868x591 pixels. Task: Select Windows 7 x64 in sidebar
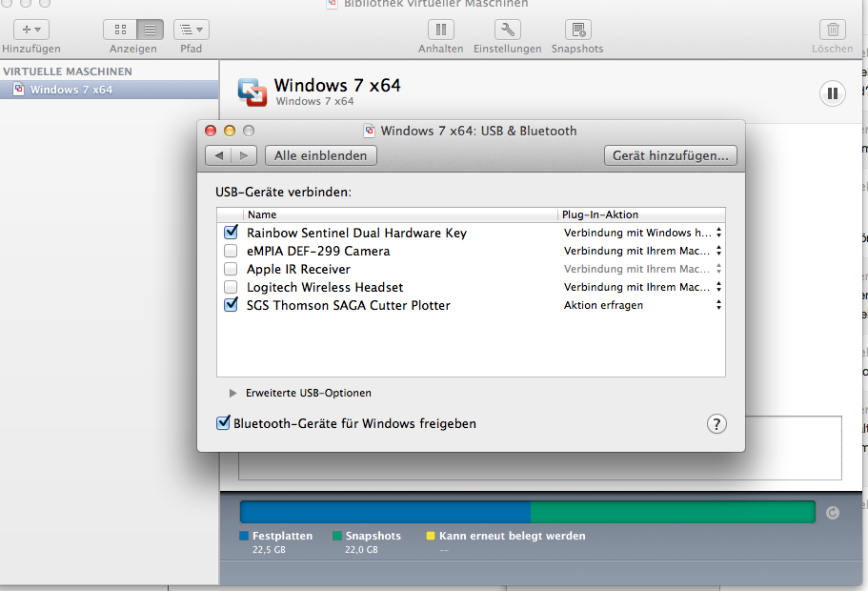pos(109,90)
